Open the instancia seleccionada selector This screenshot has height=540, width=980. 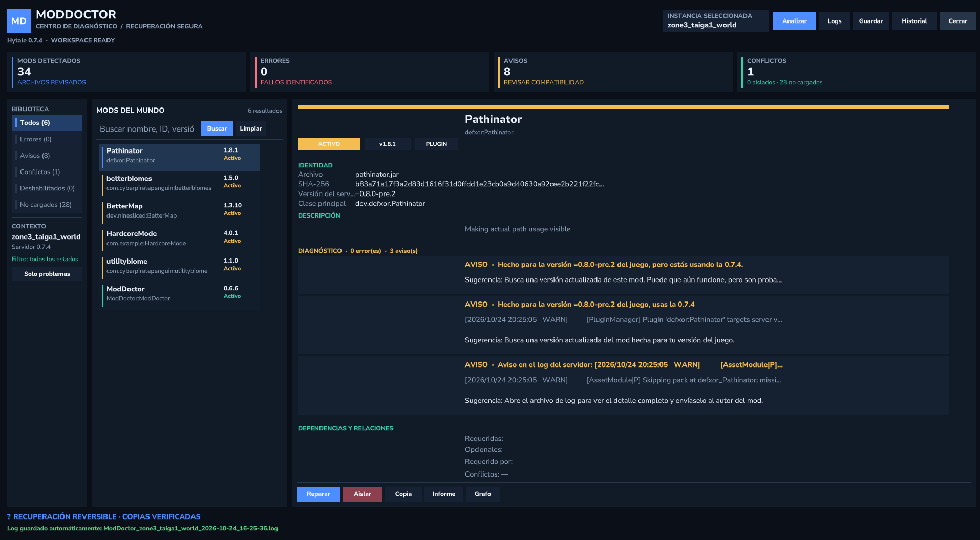click(x=715, y=21)
